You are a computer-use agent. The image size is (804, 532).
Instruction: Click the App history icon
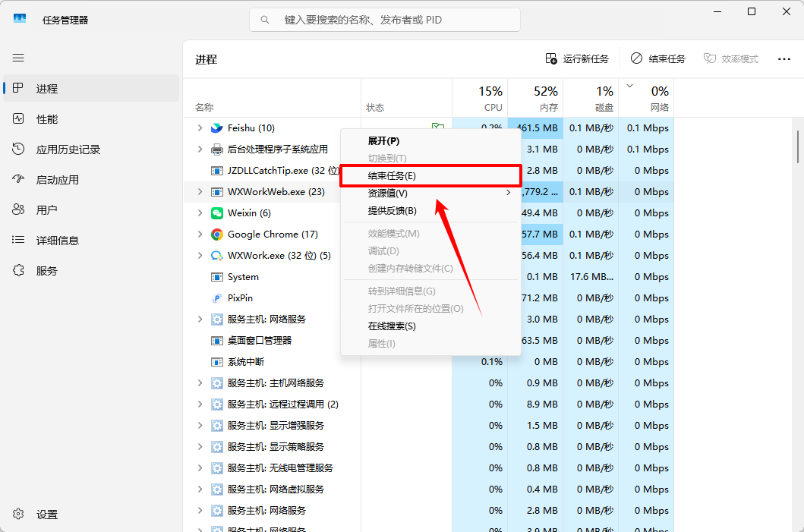(x=18, y=150)
